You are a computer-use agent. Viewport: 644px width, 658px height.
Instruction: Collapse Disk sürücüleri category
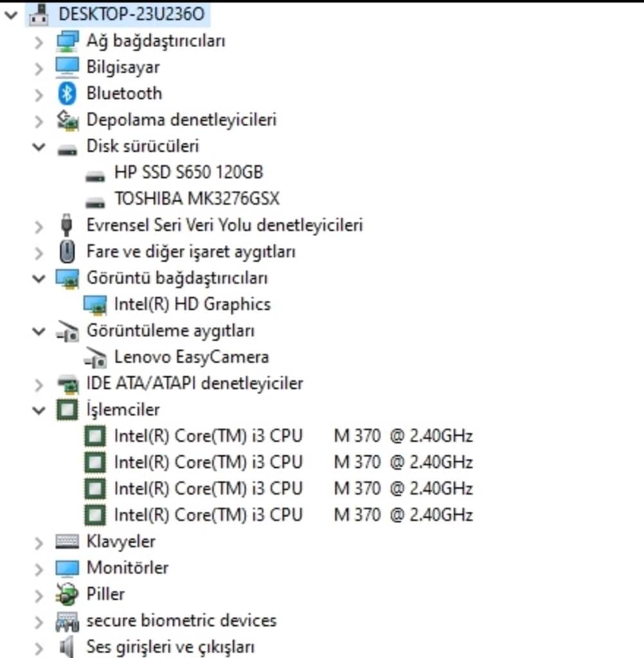coord(39,147)
